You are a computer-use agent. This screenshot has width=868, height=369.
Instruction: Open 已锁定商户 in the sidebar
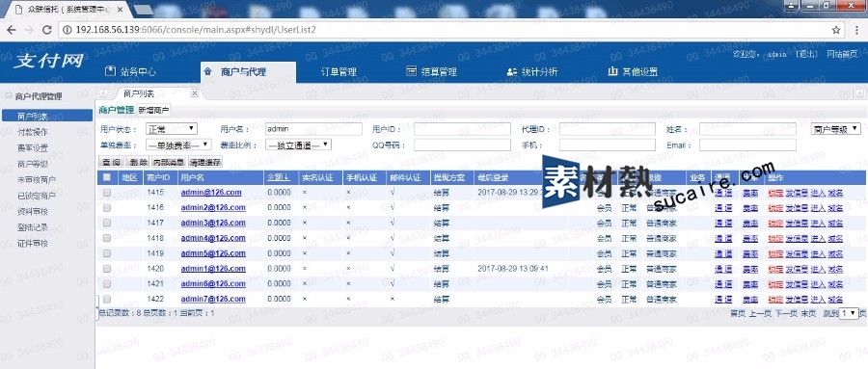(x=37, y=196)
